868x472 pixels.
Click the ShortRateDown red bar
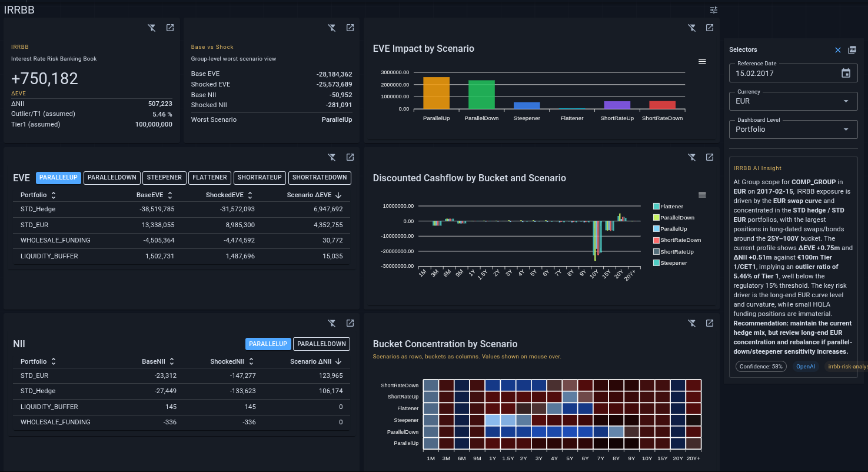[662, 105]
